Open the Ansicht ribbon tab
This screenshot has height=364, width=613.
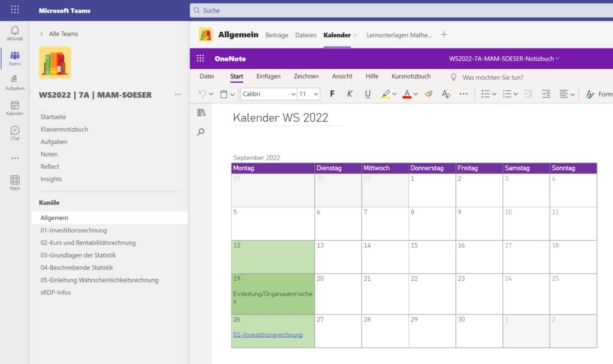pos(342,76)
